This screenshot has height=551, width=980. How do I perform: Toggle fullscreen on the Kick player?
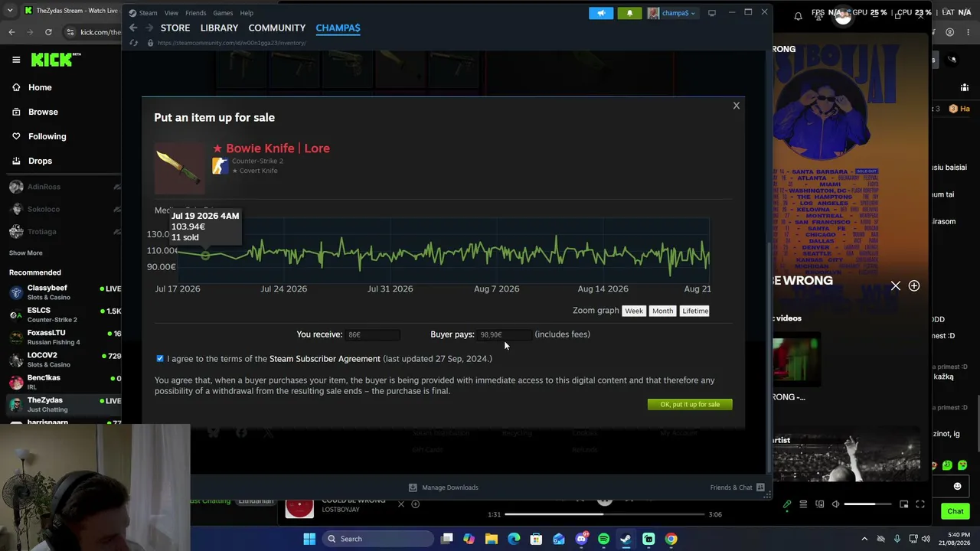pos(920,504)
